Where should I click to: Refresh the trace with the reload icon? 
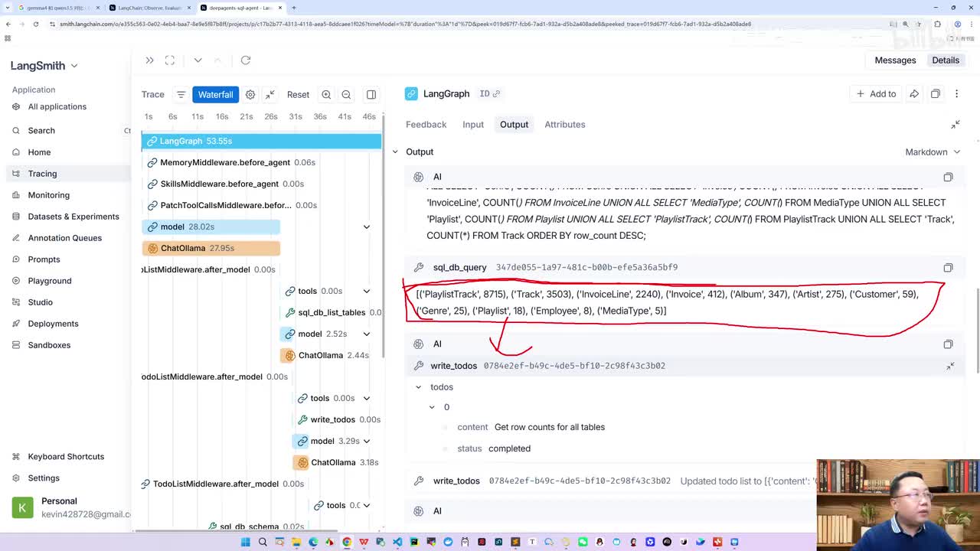pos(246,60)
